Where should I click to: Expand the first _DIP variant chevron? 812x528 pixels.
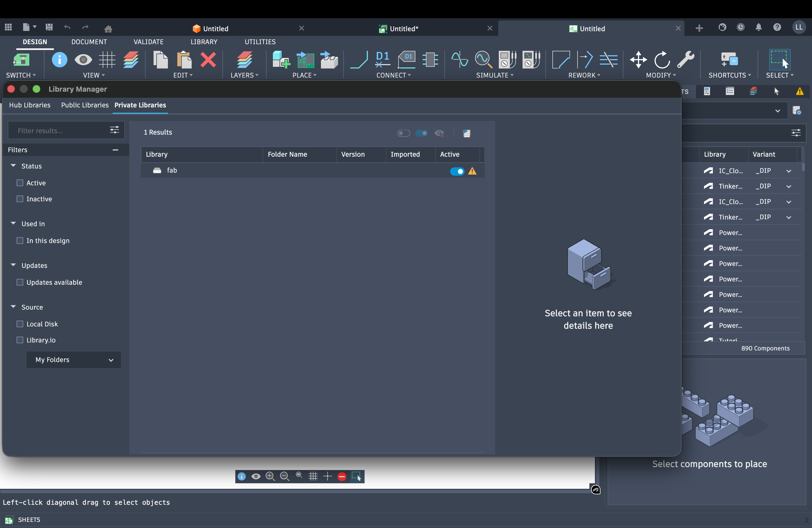[x=789, y=171]
